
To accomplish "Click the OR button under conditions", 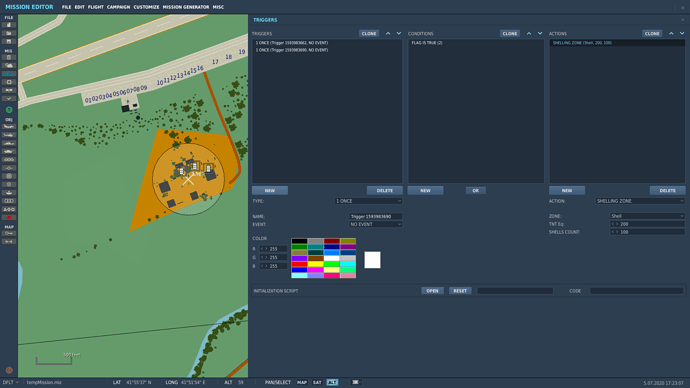I will tap(476, 190).
